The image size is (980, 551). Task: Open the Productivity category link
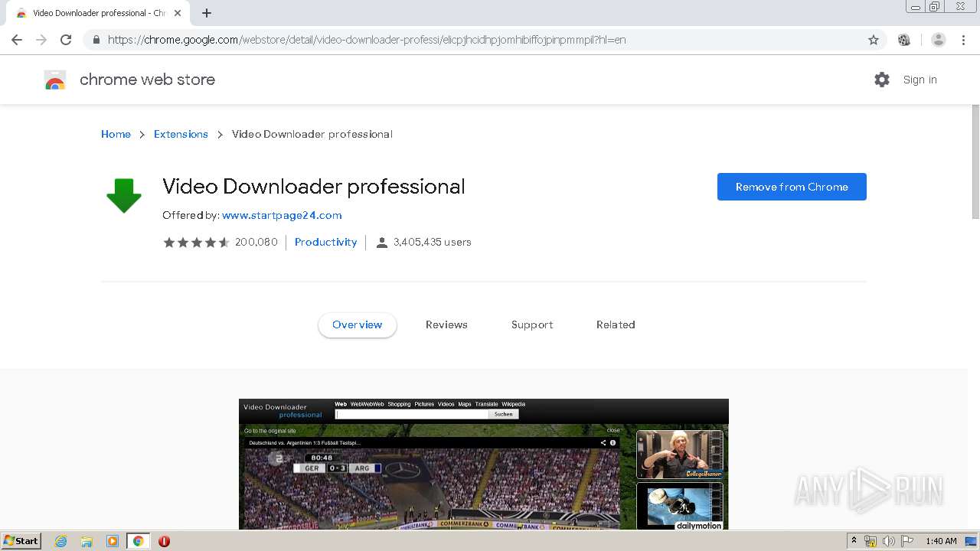[325, 243]
